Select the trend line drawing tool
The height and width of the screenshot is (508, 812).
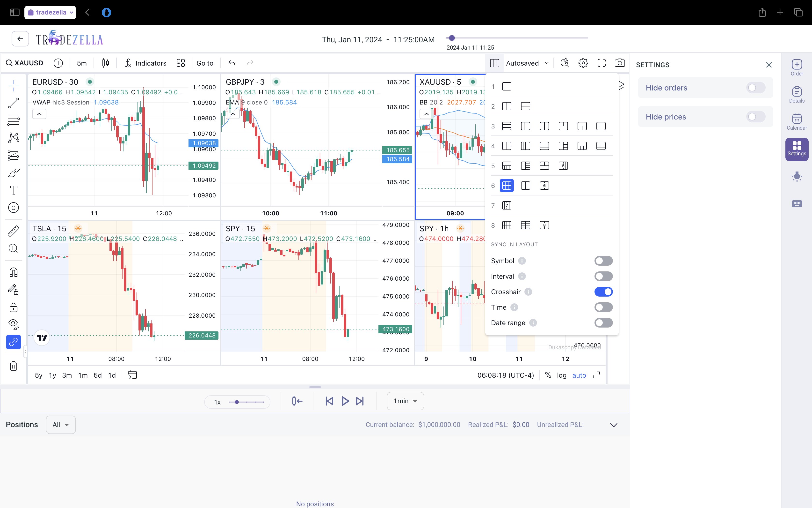[x=14, y=103]
